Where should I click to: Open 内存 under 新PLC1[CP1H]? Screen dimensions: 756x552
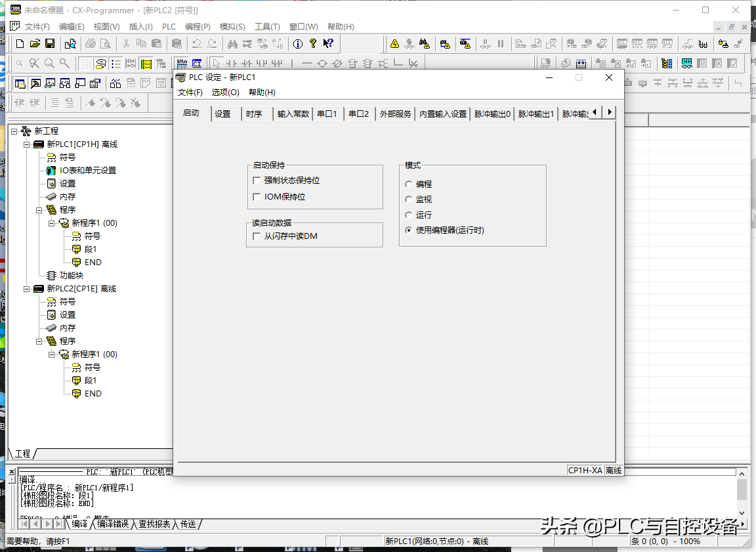pyautogui.click(x=68, y=197)
